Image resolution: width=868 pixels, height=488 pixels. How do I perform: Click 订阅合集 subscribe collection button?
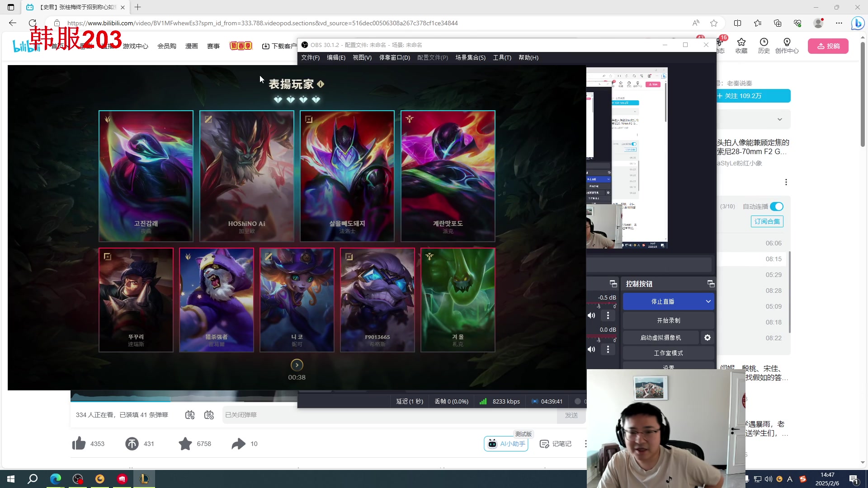click(x=767, y=221)
